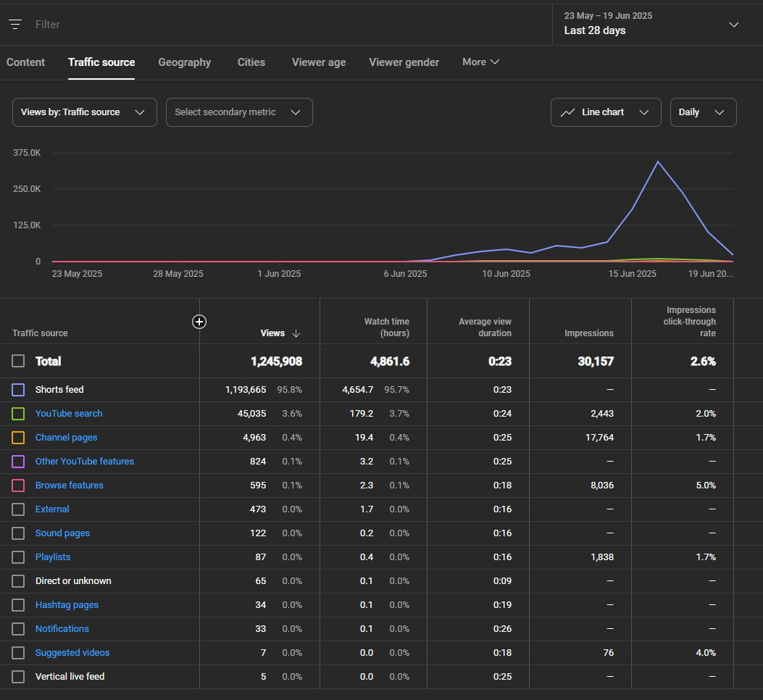Sort by the Views column header
763x700 pixels.
[272, 333]
